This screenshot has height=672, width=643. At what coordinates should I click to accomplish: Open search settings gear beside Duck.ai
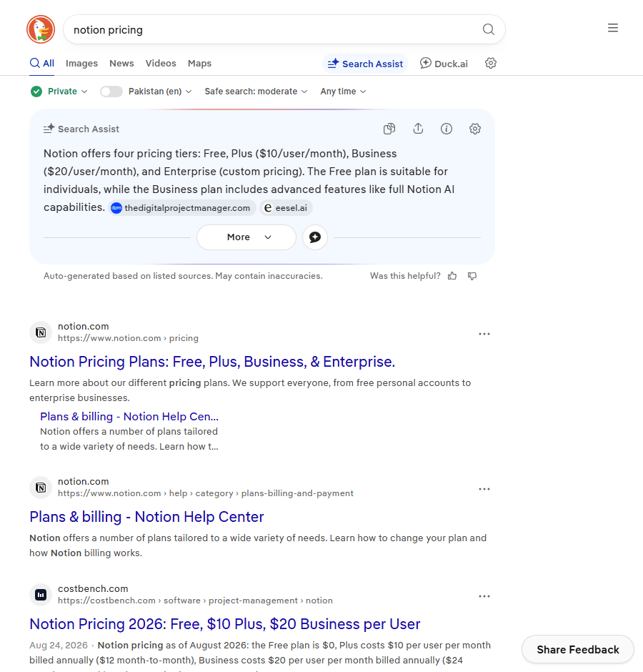[491, 64]
